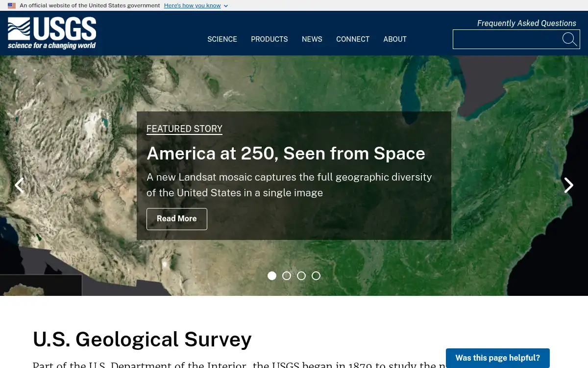This screenshot has height=368, width=588.
Task: Click the Landsat mosaic description text
Action: tap(289, 184)
